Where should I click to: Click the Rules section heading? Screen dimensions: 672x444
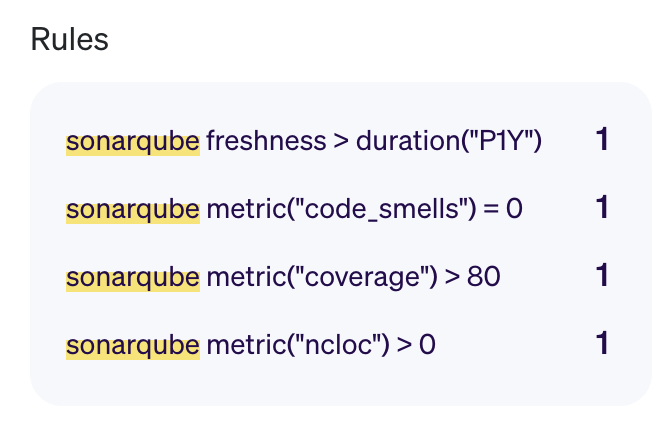point(69,39)
